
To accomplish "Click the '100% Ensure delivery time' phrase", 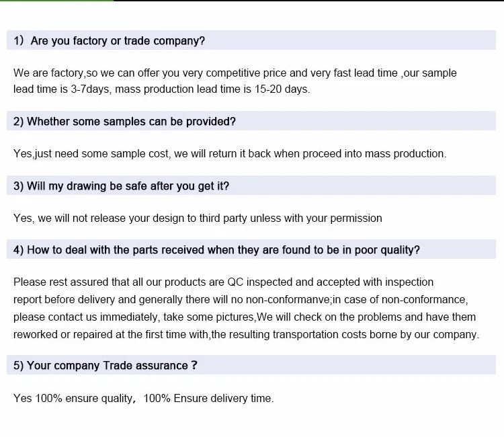I will [x=208, y=399].
